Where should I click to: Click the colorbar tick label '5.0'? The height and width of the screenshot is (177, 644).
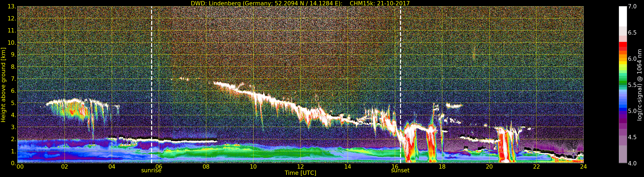click(632, 111)
